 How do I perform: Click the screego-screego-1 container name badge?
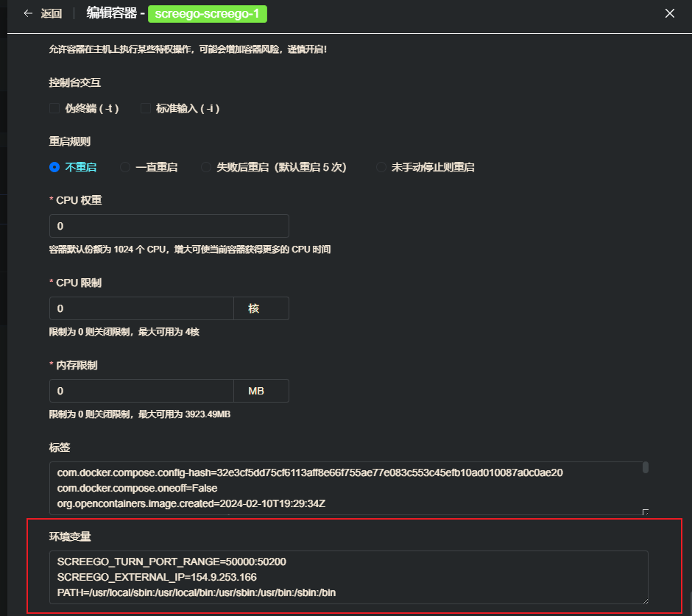[x=207, y=13]
